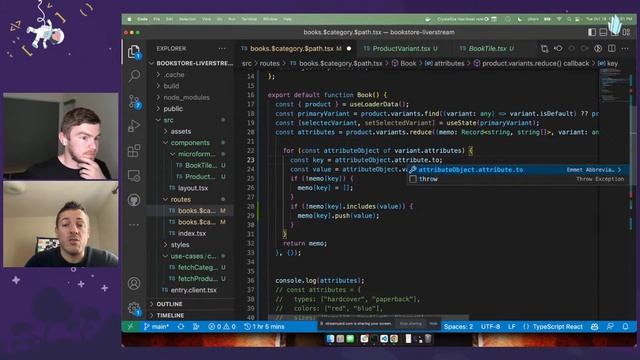
Task: Click the Copilot status icon in status bar
Action: [594, 327]
